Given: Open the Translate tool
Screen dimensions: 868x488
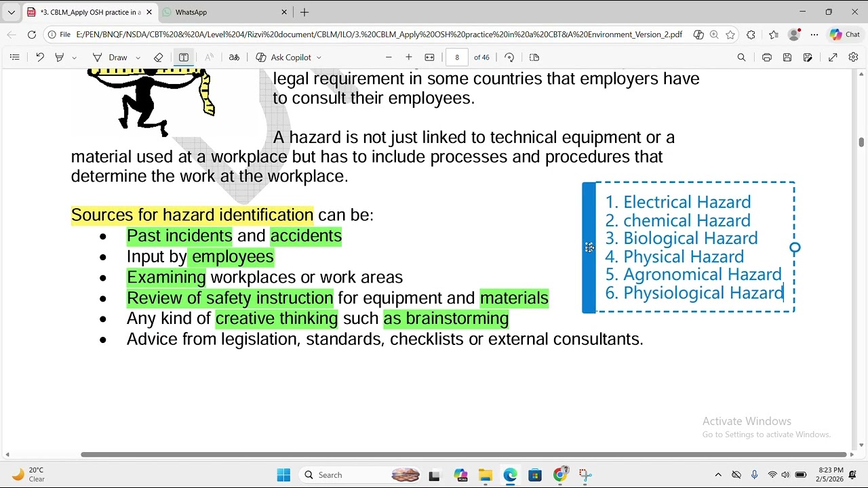Looking at the screenshot, I should (234, 58).
